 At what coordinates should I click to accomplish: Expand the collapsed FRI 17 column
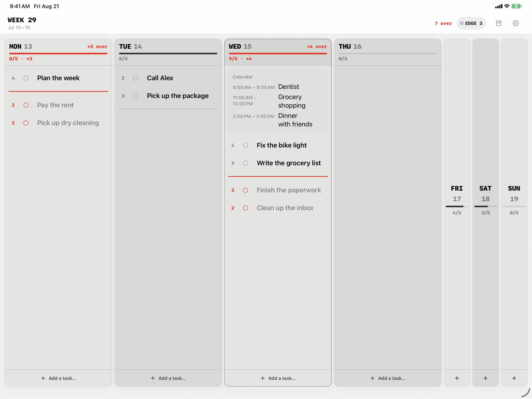tap(457, 200)
